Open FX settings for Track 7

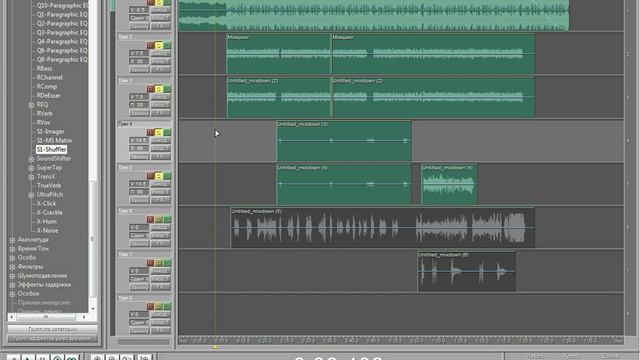[x=160, y=287]
